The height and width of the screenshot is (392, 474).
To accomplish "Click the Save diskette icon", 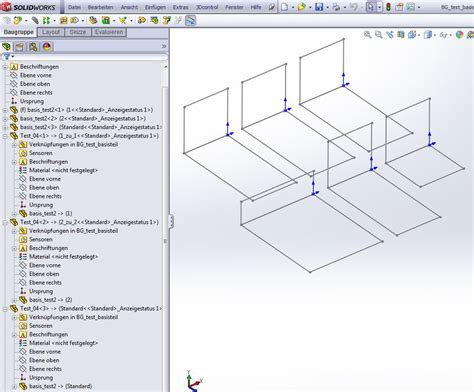I will (319, 7).
